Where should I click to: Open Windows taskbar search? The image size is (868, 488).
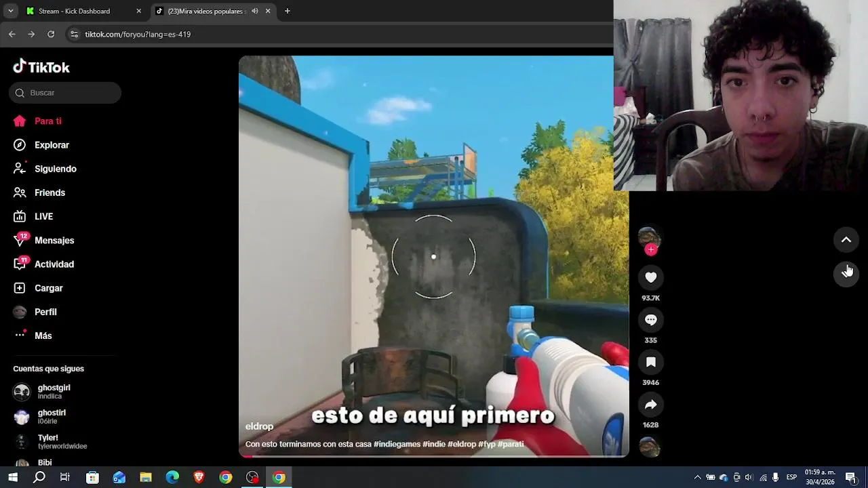pos(39,477)
